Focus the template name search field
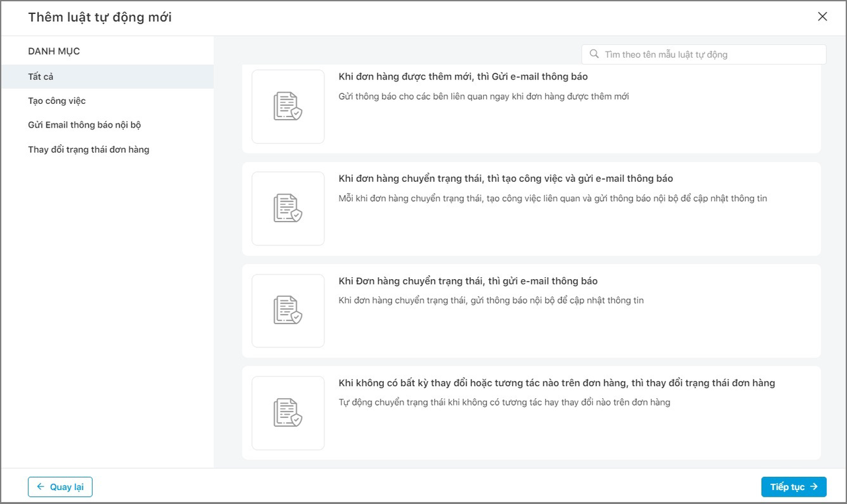847x504 pixels. click(704, 54)
